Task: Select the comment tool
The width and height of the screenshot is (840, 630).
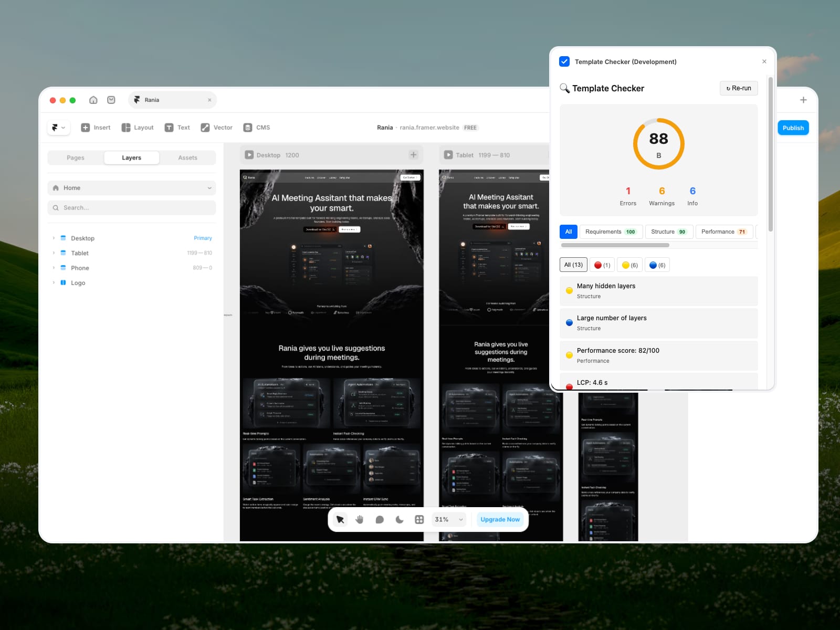Action: point(380,520)
